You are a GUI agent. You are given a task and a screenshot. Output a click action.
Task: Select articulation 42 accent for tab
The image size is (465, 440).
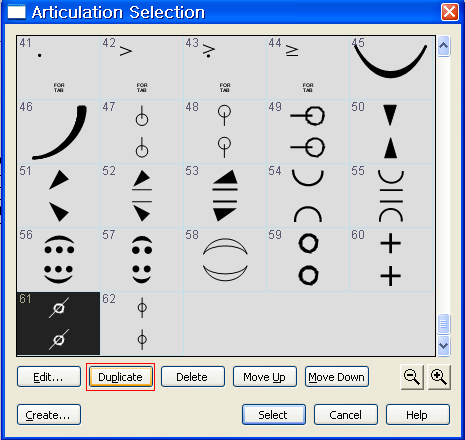pyautogui.click(x=142, y=68)
